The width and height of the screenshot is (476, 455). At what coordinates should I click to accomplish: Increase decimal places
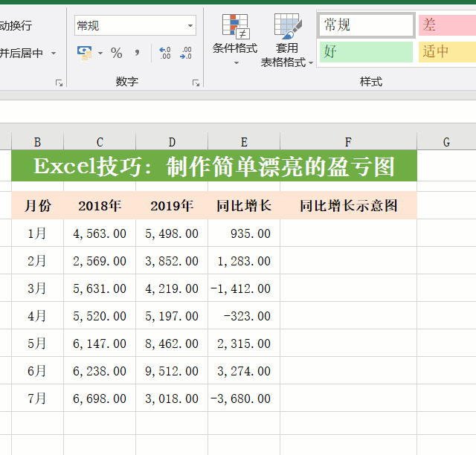[x=165, y=53]
